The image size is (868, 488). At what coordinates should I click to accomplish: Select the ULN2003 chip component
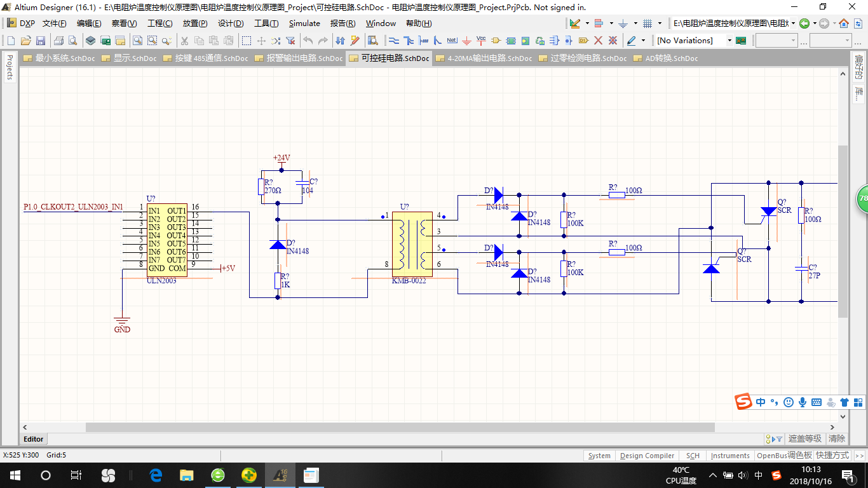click(166, 239)
